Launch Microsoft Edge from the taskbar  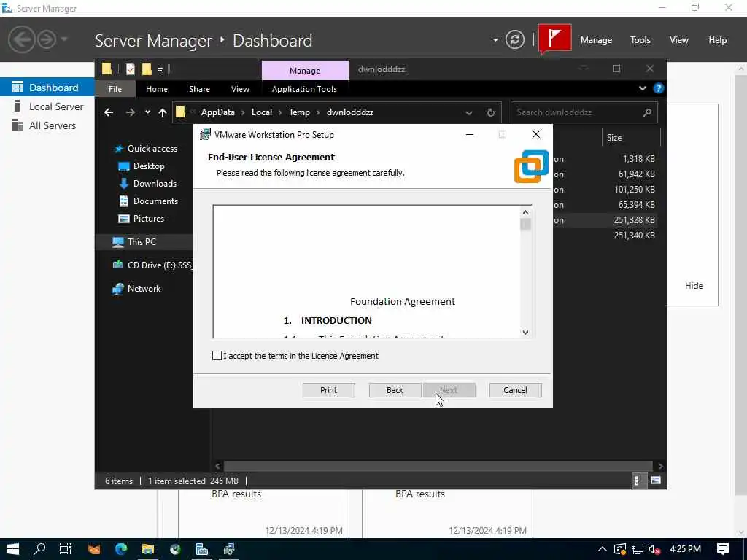121,549
